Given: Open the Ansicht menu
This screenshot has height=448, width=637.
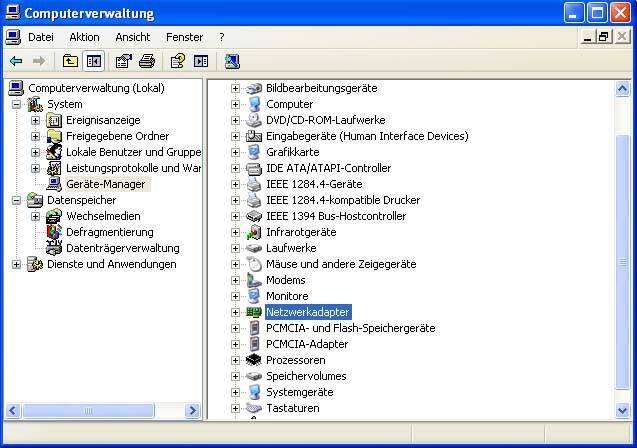Looking at the screenshot, I should (132, 37).
